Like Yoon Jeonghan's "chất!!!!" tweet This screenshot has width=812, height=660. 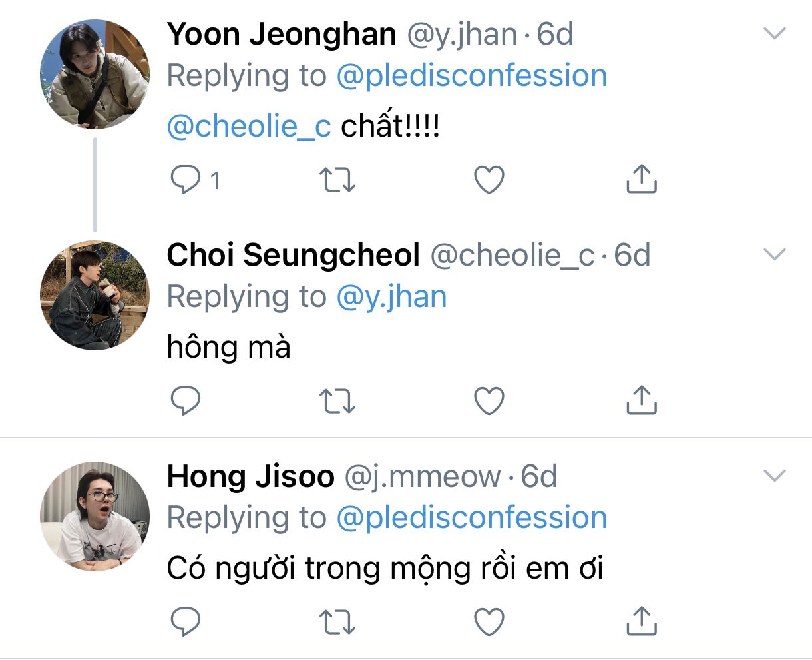(x=489, y=180)
